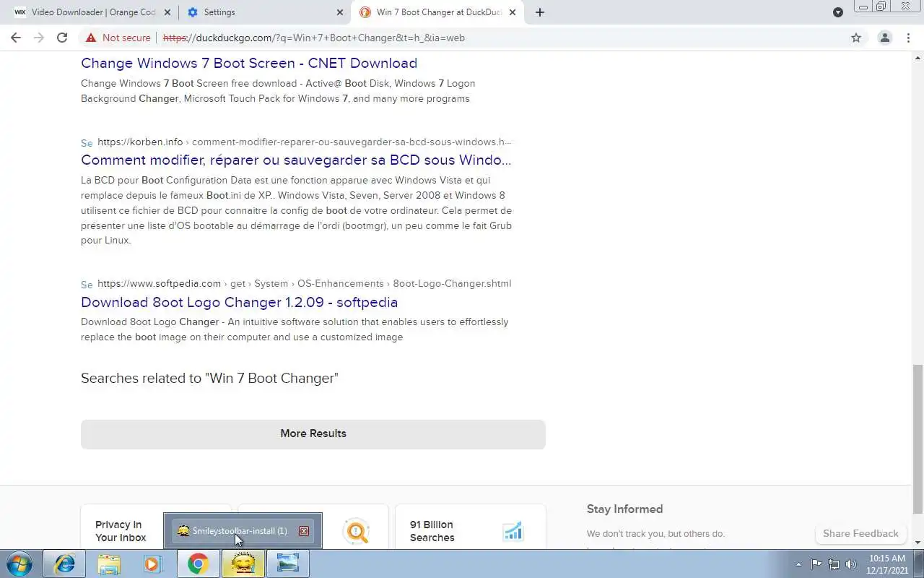Open Download 8oot Logo Changer softpedia result

(239, 302)
